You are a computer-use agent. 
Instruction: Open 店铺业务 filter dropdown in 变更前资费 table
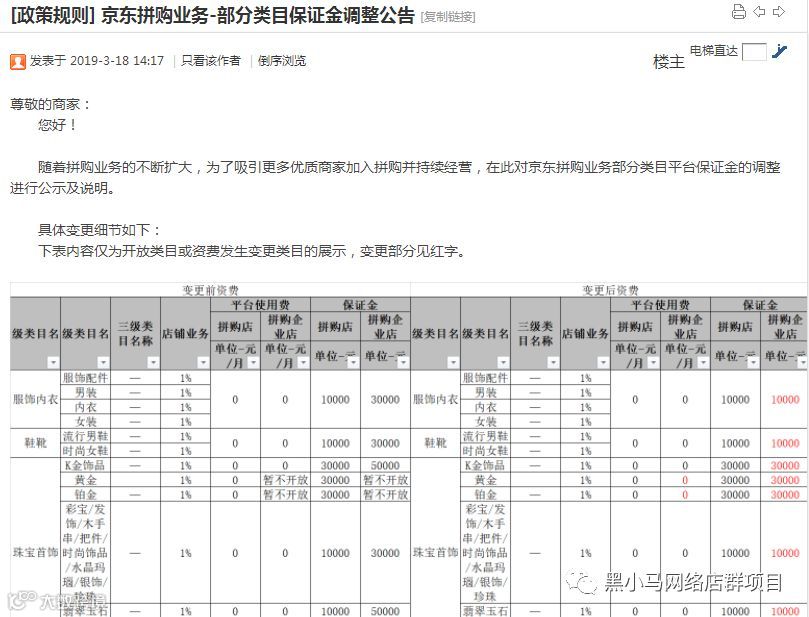coord(203,363)
